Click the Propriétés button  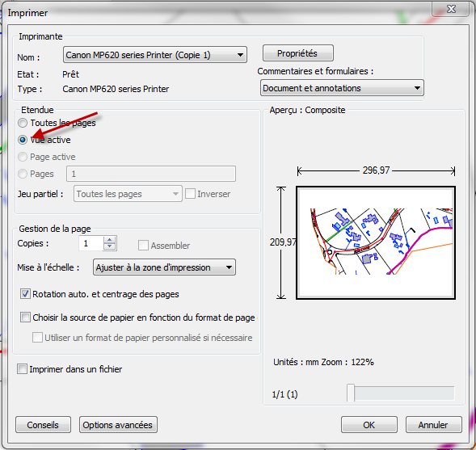point(298,53)
